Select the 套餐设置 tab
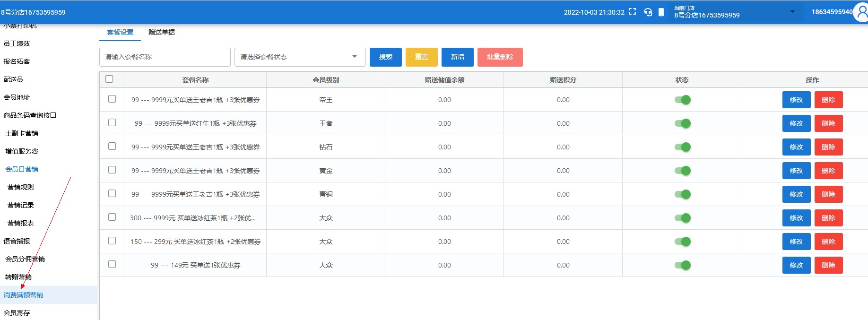Screen dimensions: 868x320 (120, 32)
